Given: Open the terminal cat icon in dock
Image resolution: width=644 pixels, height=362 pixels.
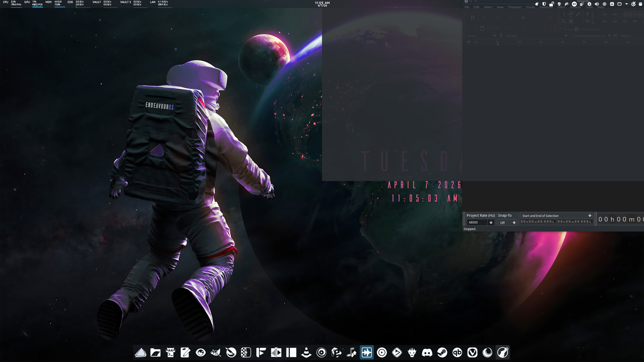Looking at the screenshot, I should (170, 353).
